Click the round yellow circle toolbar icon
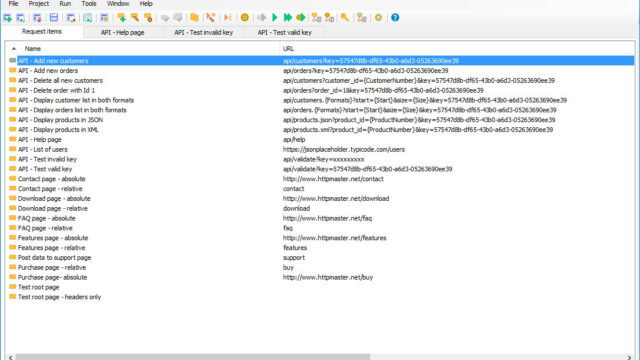The image size is (640, 360). [x=244, y=18]
